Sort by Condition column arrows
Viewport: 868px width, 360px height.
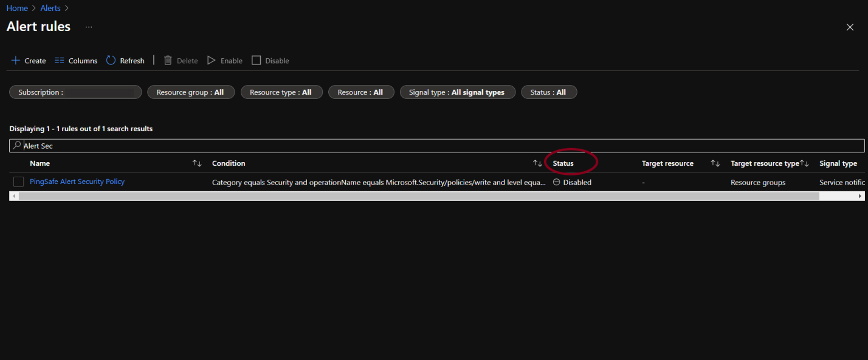coord(537,163)
